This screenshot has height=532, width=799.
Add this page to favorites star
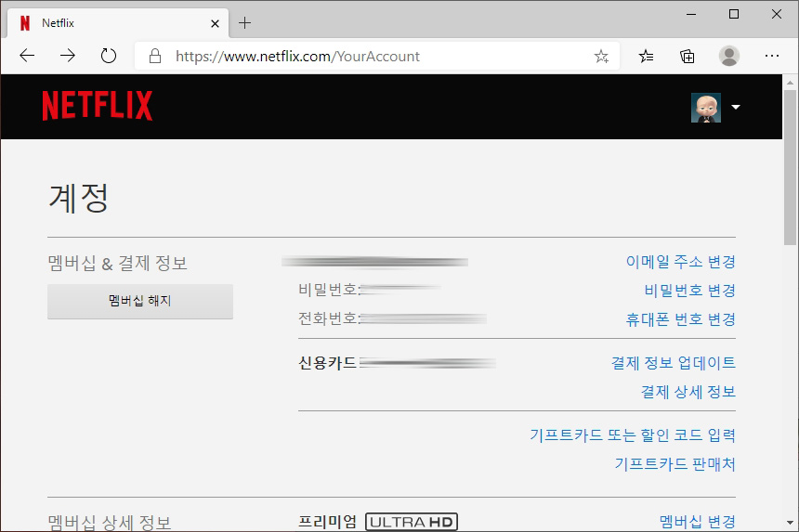point(601,56)
